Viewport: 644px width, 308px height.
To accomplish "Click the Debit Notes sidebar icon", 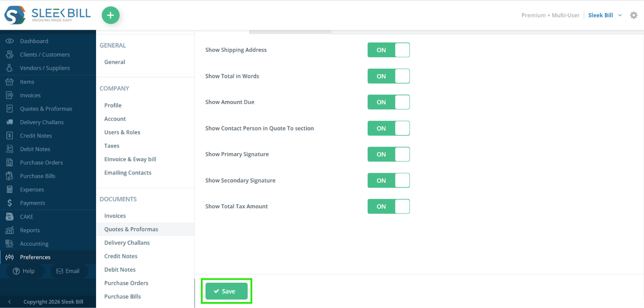I will tap(10, 149).
